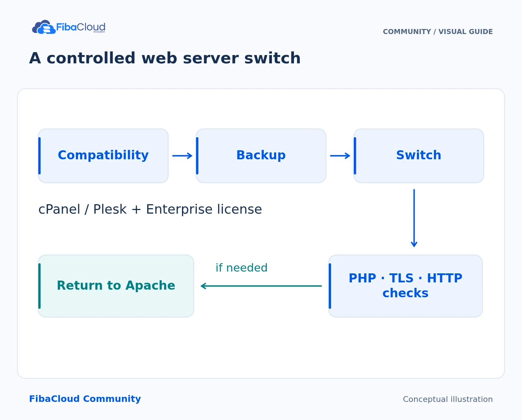Screen dimensions: 522x420
Task: Click 'cPanel / Plesk + Enterprise license' text
Action: tap(150, 209)
